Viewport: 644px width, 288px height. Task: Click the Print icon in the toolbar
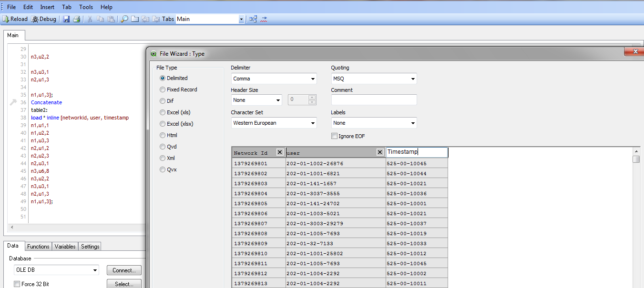(x=76, y=19)
